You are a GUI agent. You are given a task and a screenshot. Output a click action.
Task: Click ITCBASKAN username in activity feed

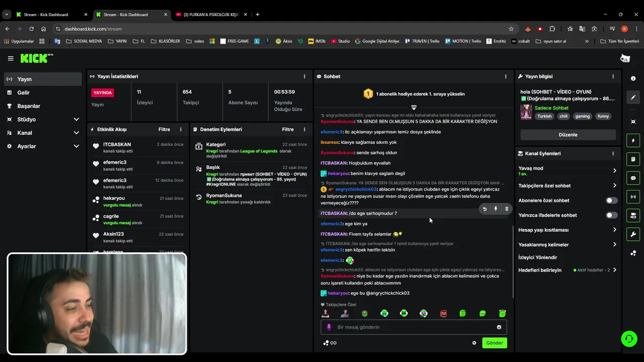(x=117, y=145)
